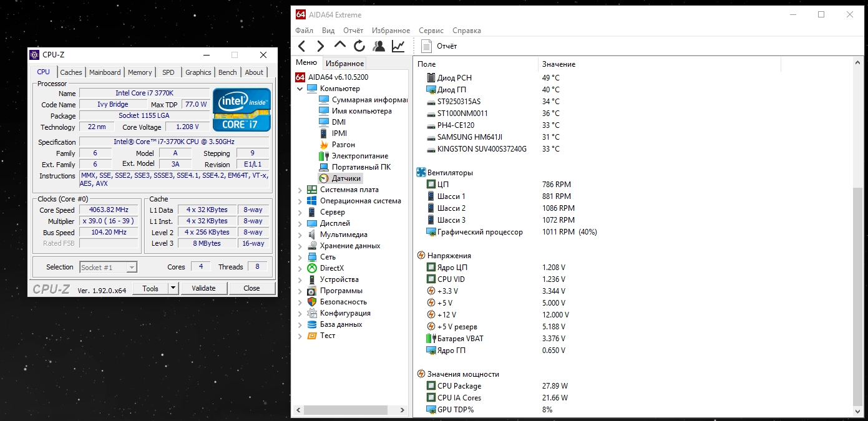Open the Отчёт menu in menu bar

point(353,31)
